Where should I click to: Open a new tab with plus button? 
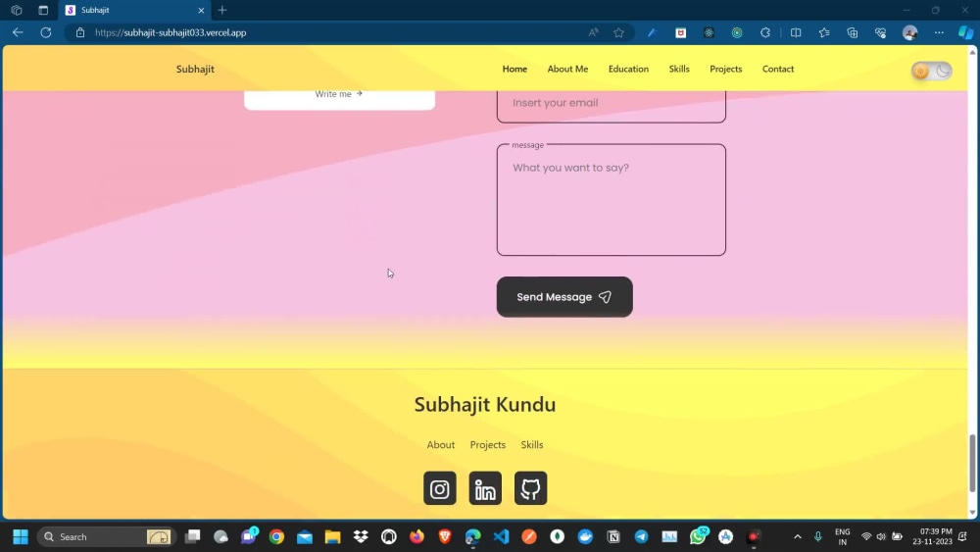pos(221,10)
